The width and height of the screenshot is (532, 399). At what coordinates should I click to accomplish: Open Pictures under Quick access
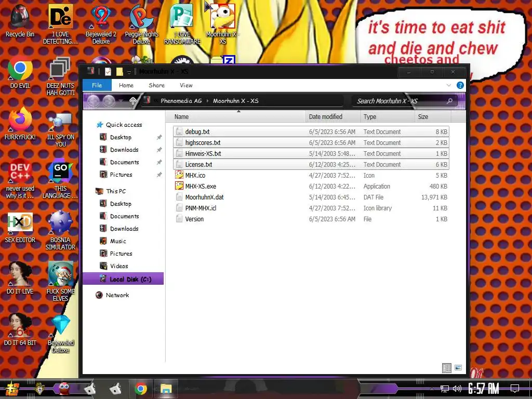(x=121, y=175)
